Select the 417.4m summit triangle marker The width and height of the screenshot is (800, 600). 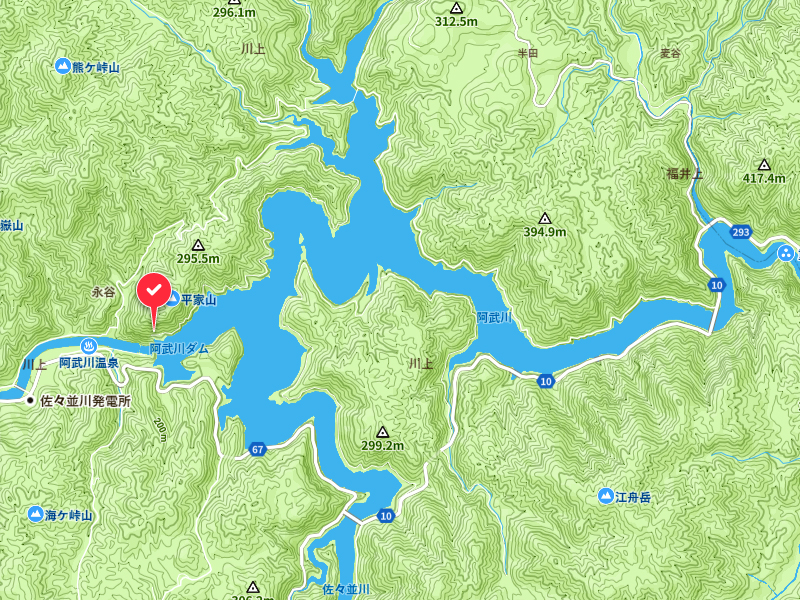[x=764, y=165]
